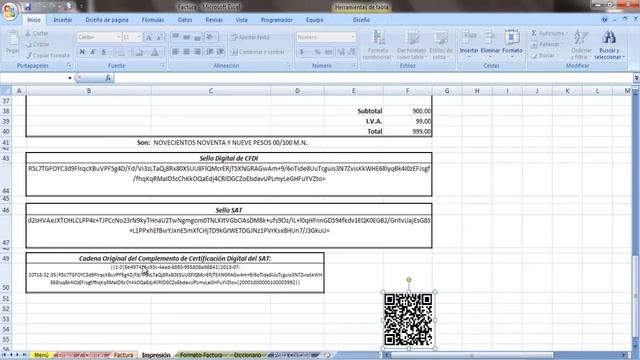Toggle Ajustar texto (wrap text)
This screenshot has height=360, width=640.
[250, 37]
